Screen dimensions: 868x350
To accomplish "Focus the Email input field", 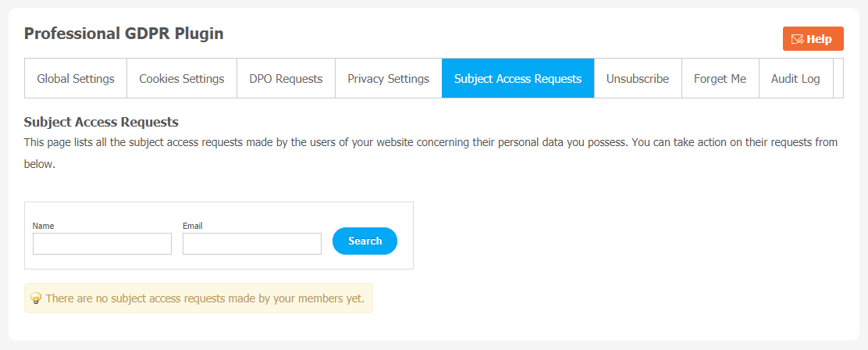I will 252,244.
